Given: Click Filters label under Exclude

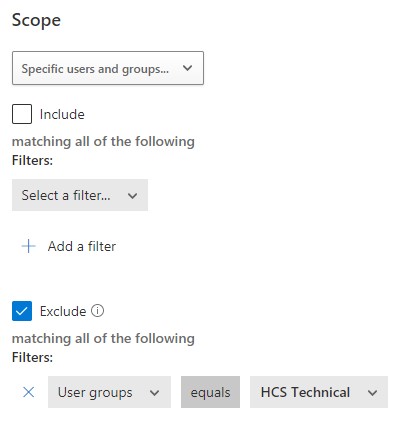Looking at the screenshot, I should (32, 357).
